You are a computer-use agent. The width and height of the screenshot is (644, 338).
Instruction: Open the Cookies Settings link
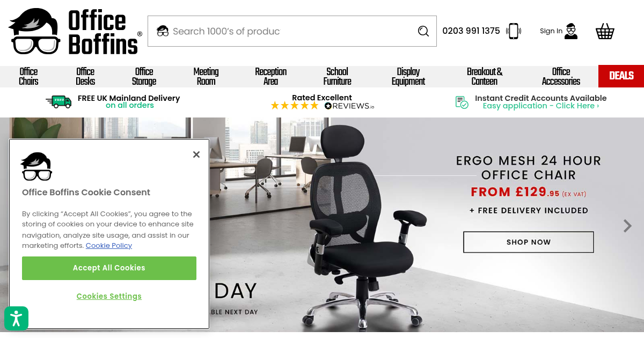coord(109,296)
